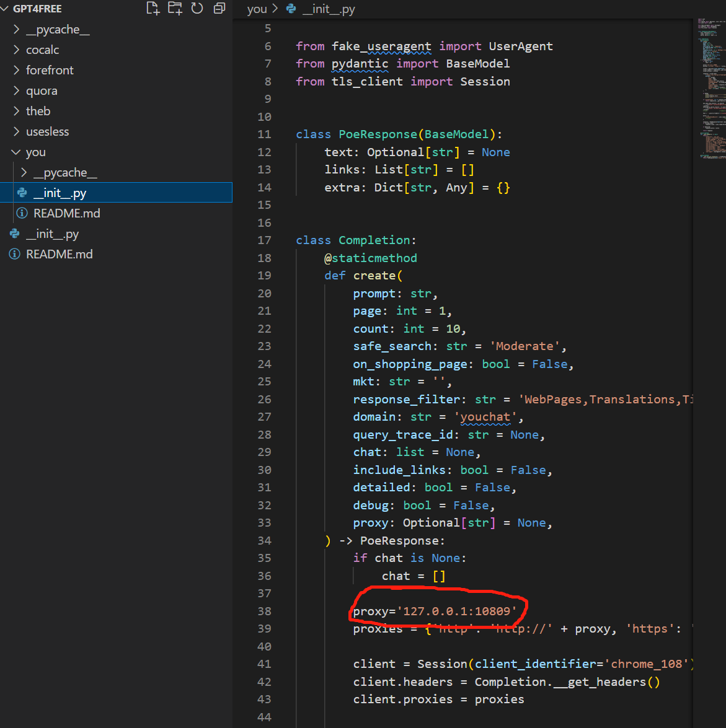Screen dimensions: 726x728
Task: Click the '127.0.0.1:10809' proxy string
Action: (456, 611)
